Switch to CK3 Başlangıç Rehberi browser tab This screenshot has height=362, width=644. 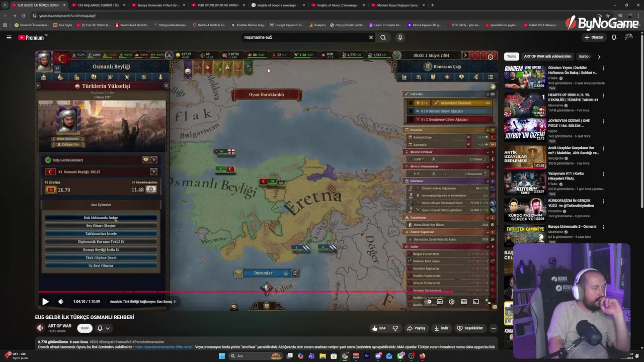pos(98,5)
